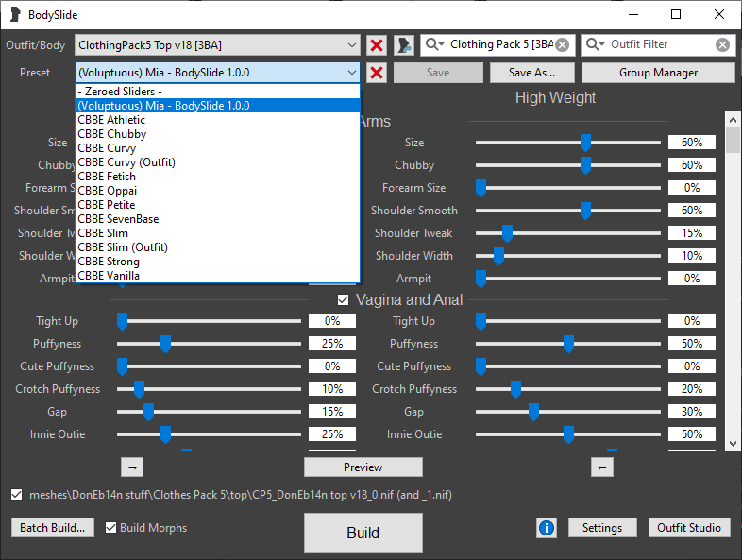Click the outfit project icon button
742x560 pixels.
(x=404, y=45)
